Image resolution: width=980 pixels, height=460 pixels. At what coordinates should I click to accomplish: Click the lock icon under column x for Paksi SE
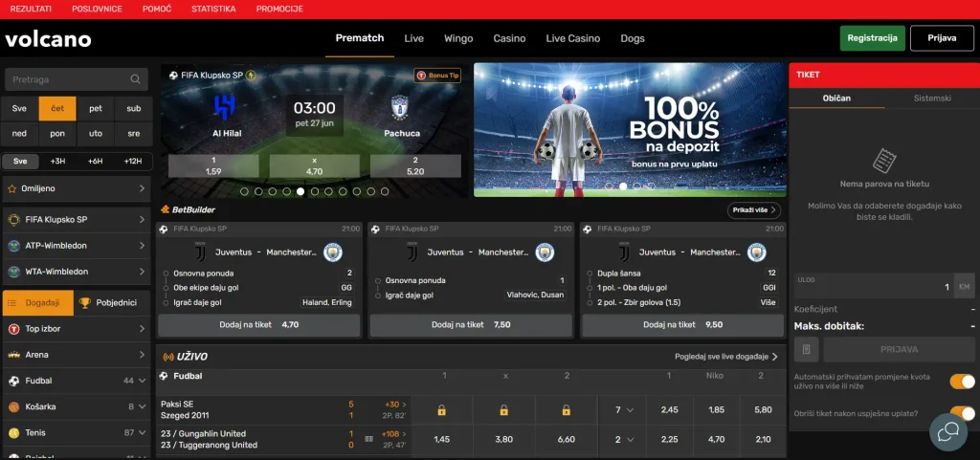503,410
